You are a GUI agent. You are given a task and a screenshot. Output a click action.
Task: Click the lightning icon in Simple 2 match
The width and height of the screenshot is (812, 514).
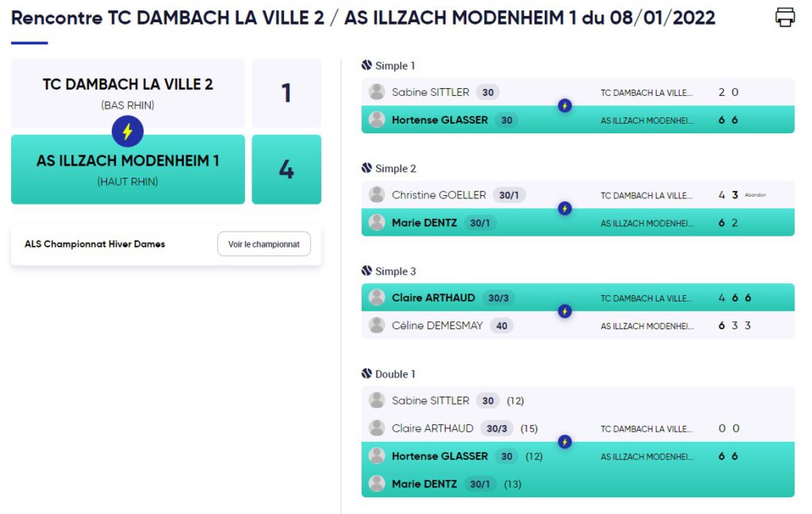[x=565, y=209]
